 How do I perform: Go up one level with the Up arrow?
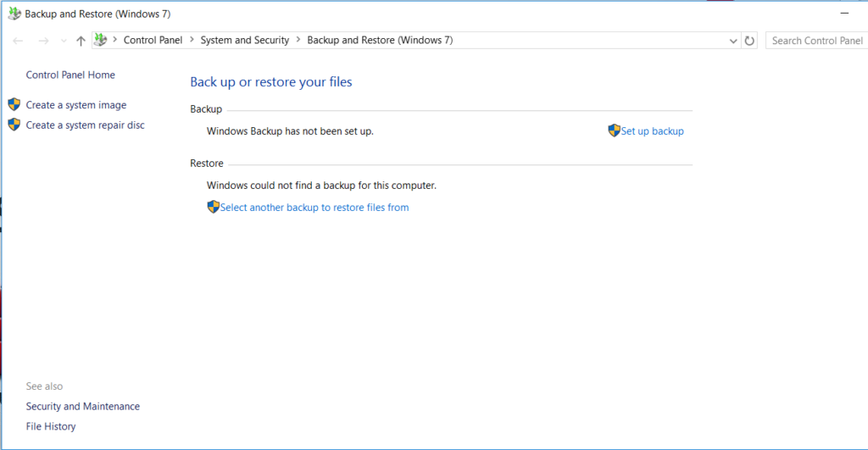point(81,41)
